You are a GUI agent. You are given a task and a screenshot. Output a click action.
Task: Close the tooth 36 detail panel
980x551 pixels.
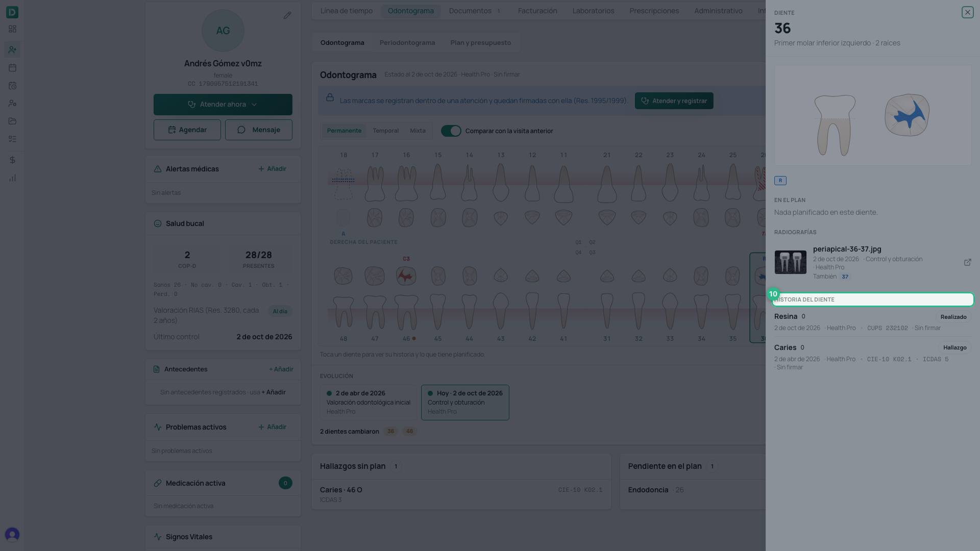point(967,12)
